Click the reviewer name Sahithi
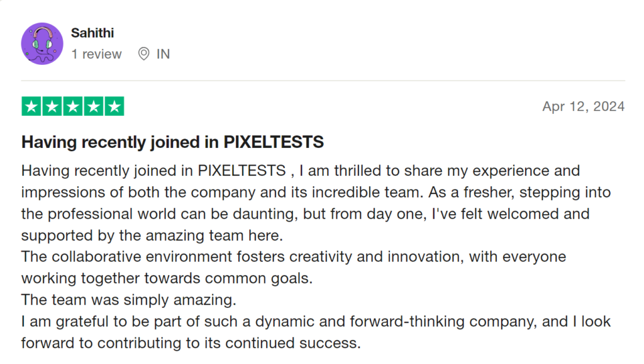The image size is (644, 364). point(92,33)
